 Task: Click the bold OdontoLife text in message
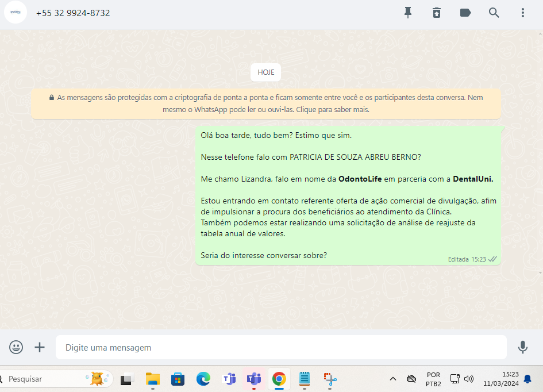tap(360, 179)
